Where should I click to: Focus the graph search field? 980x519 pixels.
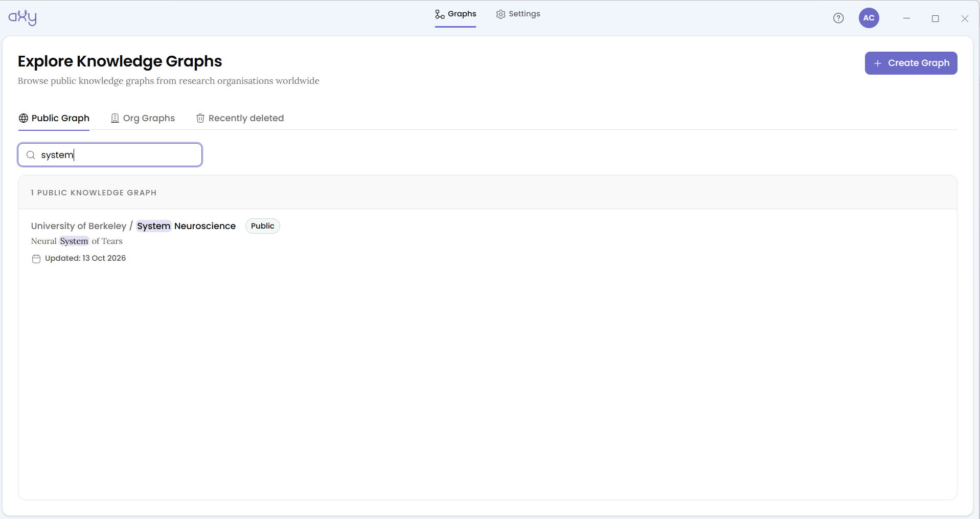[x=110, y=155]
